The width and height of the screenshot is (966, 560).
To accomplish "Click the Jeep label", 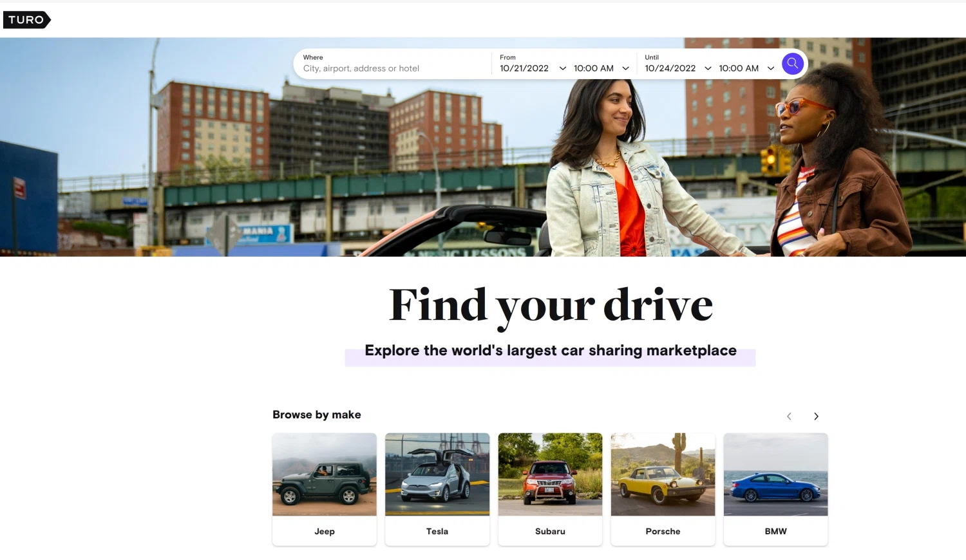I will (325, 531).
